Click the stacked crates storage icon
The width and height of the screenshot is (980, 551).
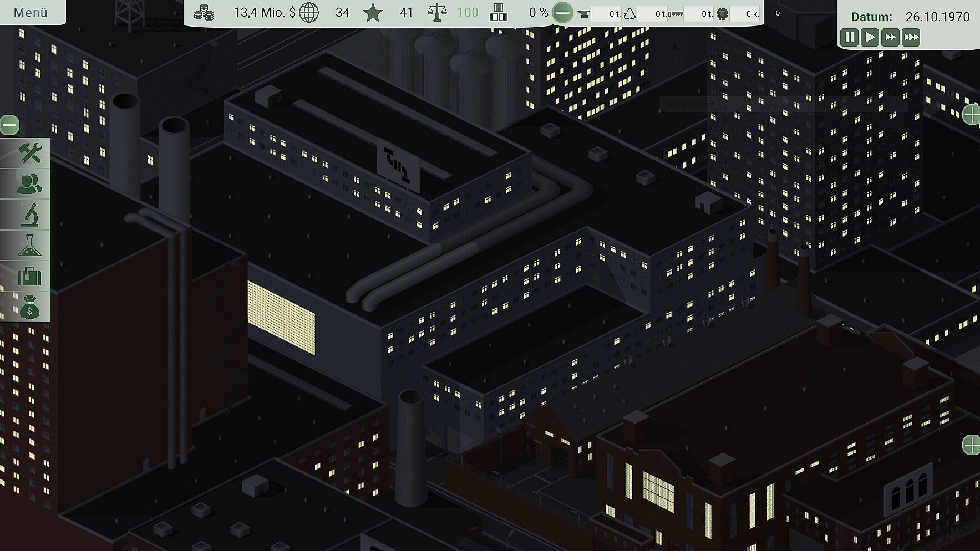point(499,12)
